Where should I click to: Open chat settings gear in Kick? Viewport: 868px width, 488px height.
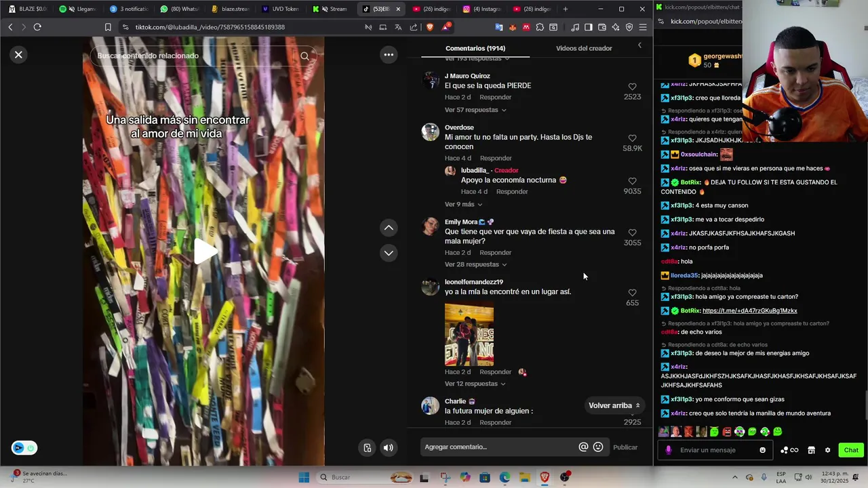pos(827,450)
